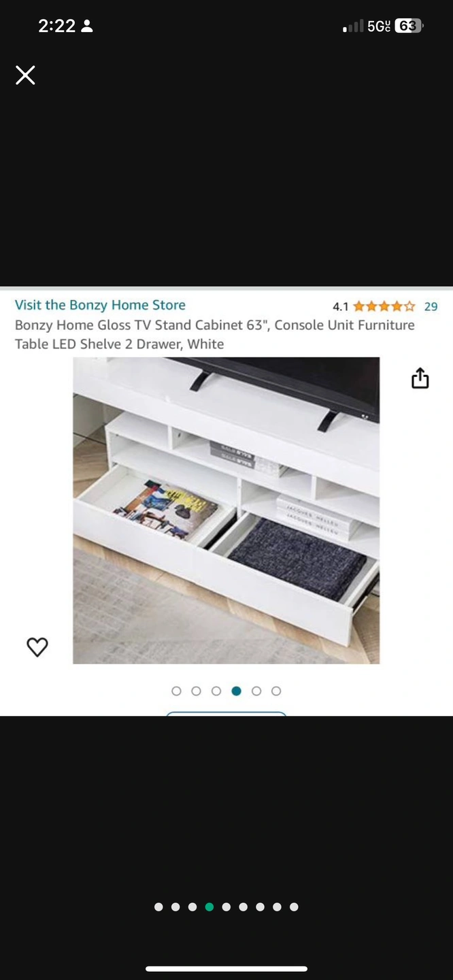Select the second product image dot
The width and height of the screenshot is (453, 980).
[x=196, y=691]
